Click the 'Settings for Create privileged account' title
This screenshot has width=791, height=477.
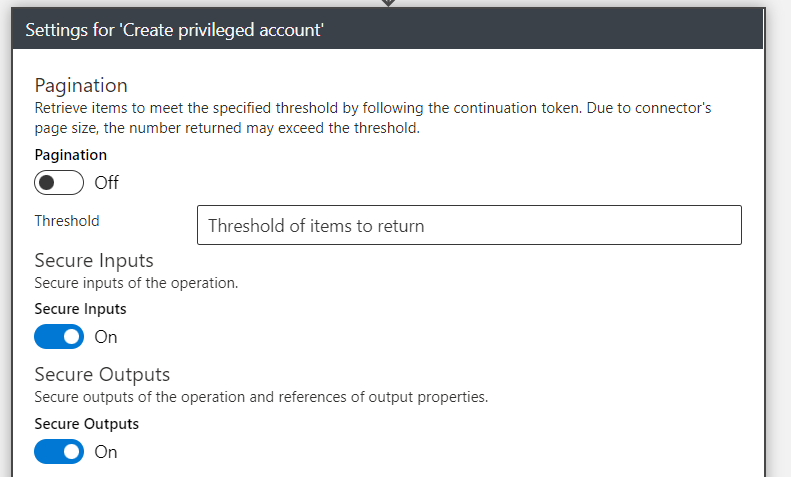[x=175, y=30]
